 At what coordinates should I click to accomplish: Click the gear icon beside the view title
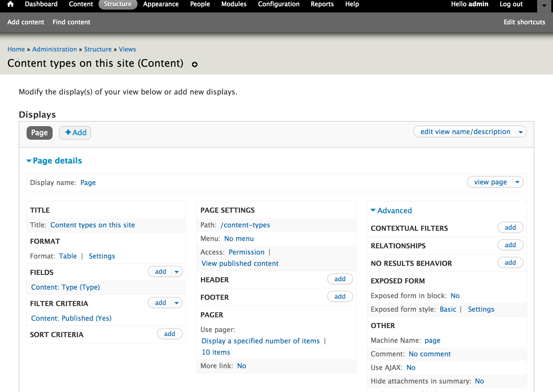[194, 65]
